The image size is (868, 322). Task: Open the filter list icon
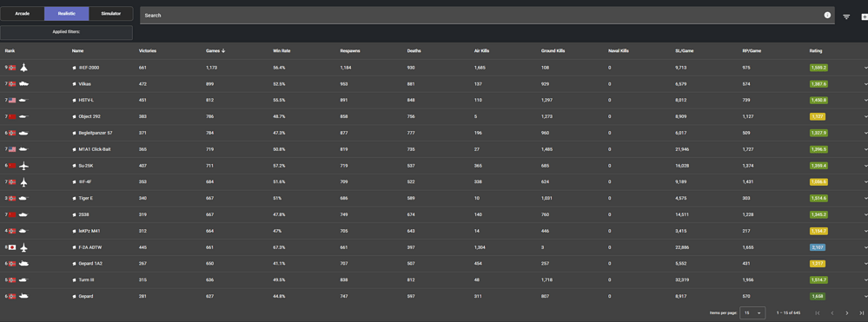pos(846,16)
